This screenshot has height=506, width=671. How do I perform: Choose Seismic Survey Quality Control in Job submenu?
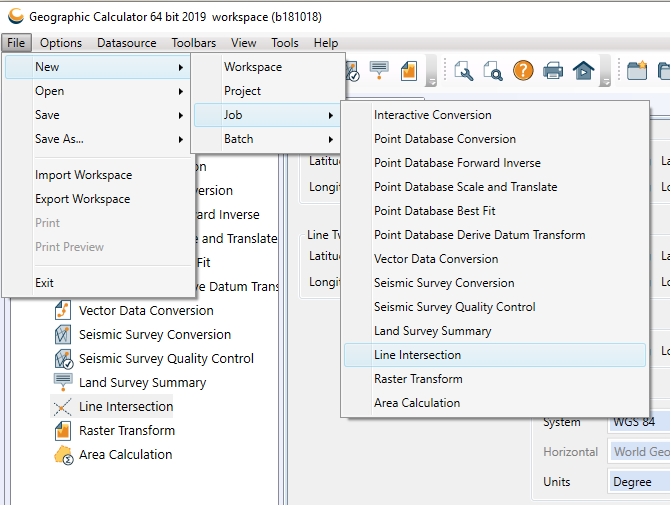[x=454, y=307]
